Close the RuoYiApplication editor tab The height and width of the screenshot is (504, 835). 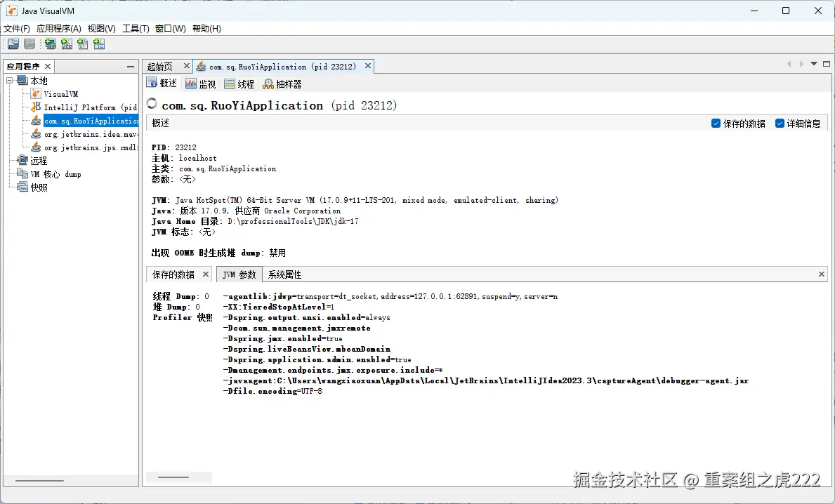(367, 65)
